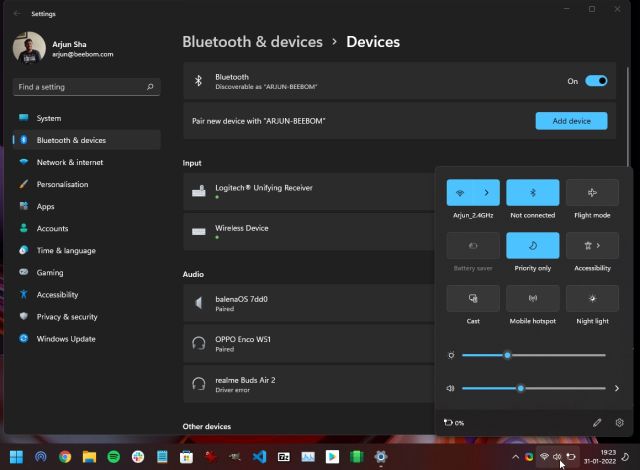Click the Settings window scrollbar
This screenshot has width=640, height=470.
pos(628,116)
